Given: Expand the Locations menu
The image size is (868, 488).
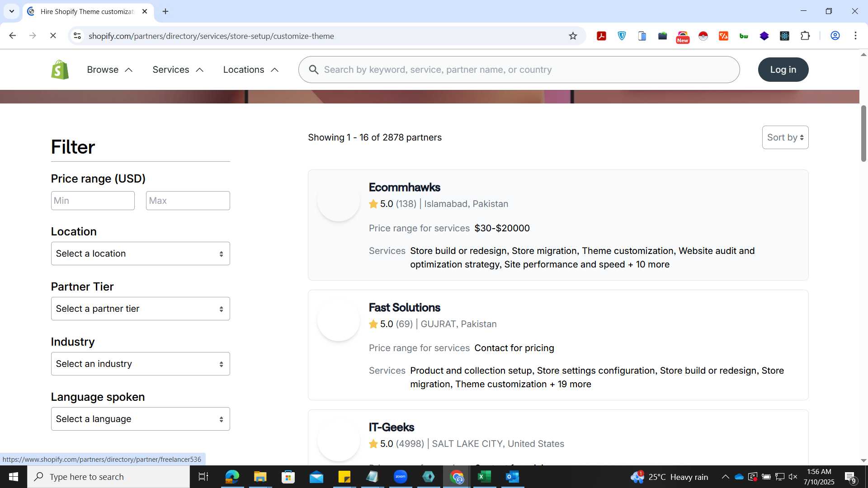Looking at the screenshot, I should point(251,70).
